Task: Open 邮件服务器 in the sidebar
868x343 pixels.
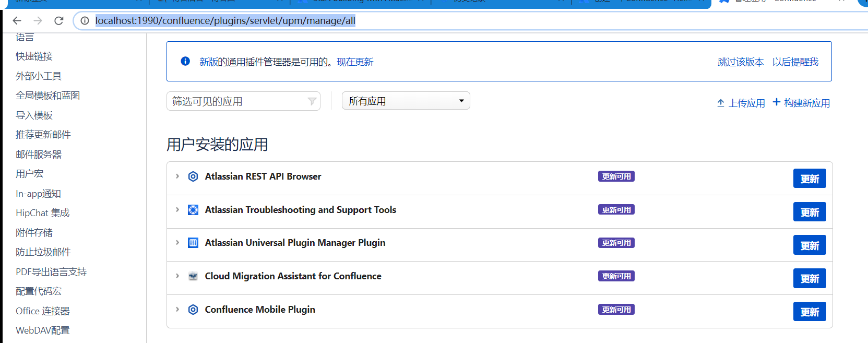Action: pyautogui.click(x=39, y=155)
